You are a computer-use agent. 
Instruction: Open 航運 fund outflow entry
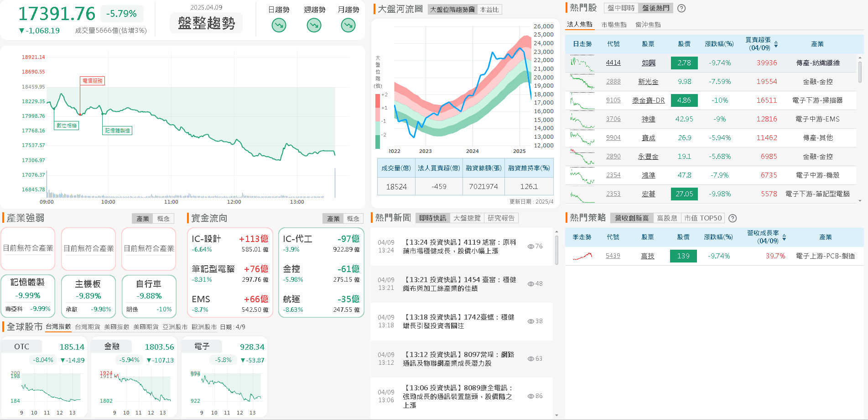click(321, 304)
